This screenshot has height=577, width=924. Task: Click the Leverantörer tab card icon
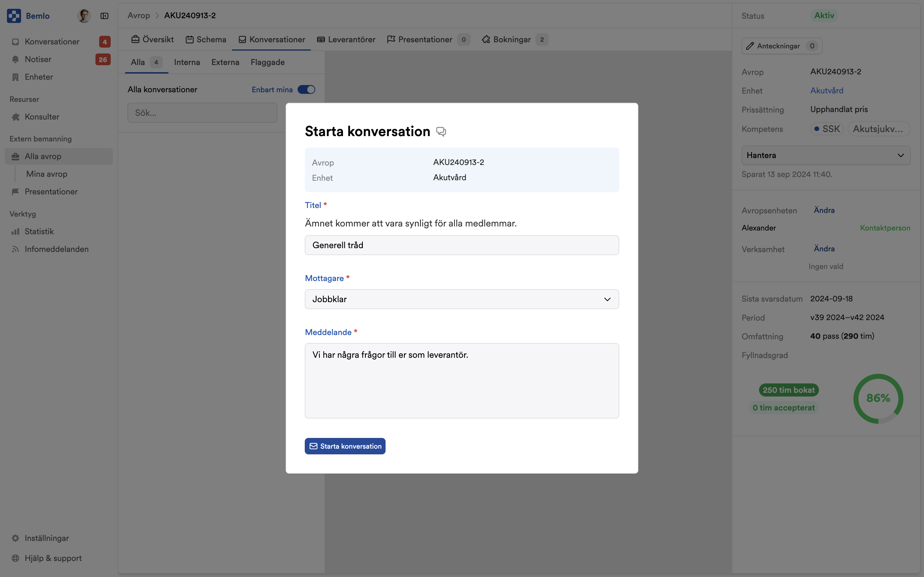(x=321, y=39)
